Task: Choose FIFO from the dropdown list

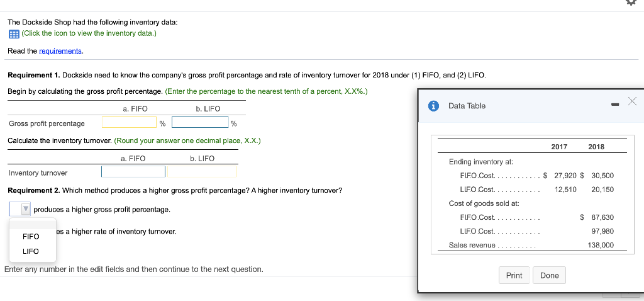Action: [31, 236]
